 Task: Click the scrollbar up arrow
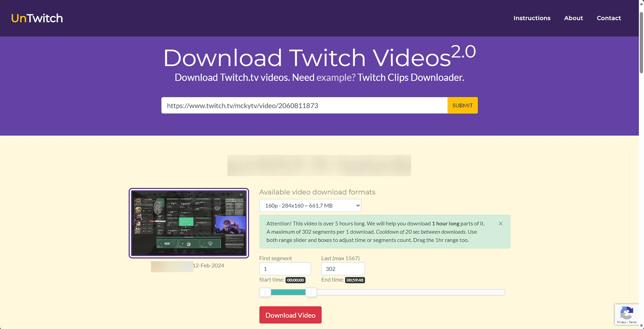pos(641,3)
